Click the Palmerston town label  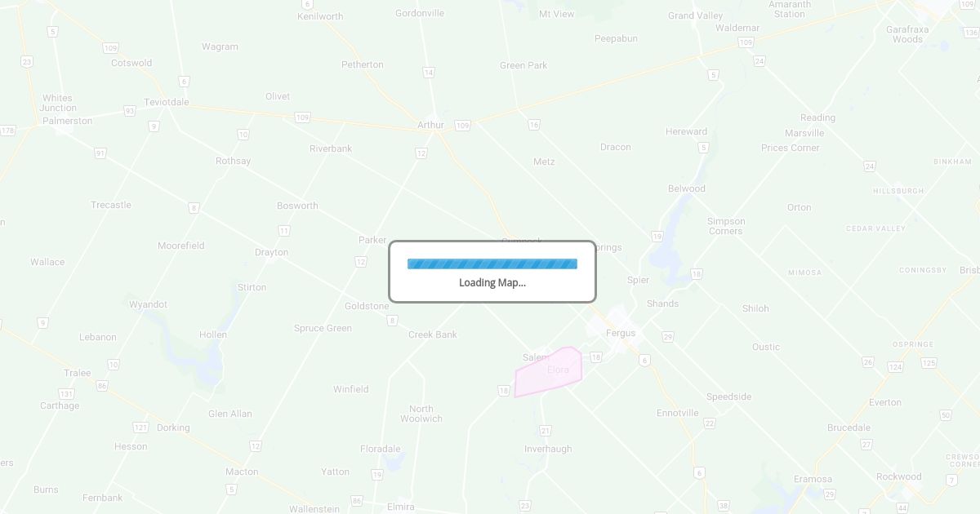pos(68,121)
